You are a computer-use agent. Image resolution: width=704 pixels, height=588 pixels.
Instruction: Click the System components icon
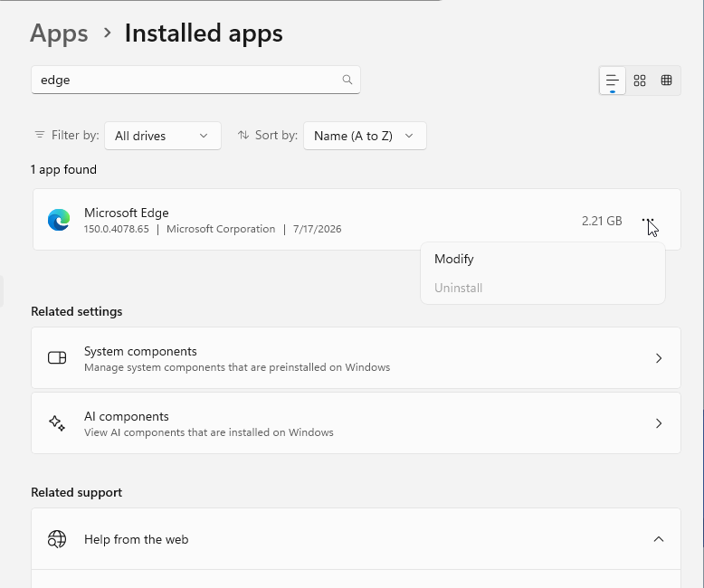coord(57,357)
